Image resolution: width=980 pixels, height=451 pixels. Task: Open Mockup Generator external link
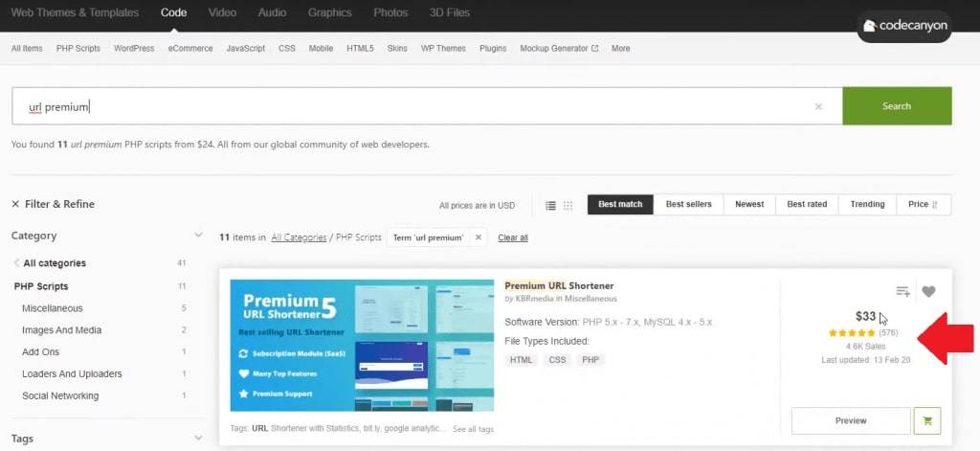(559, 48)
